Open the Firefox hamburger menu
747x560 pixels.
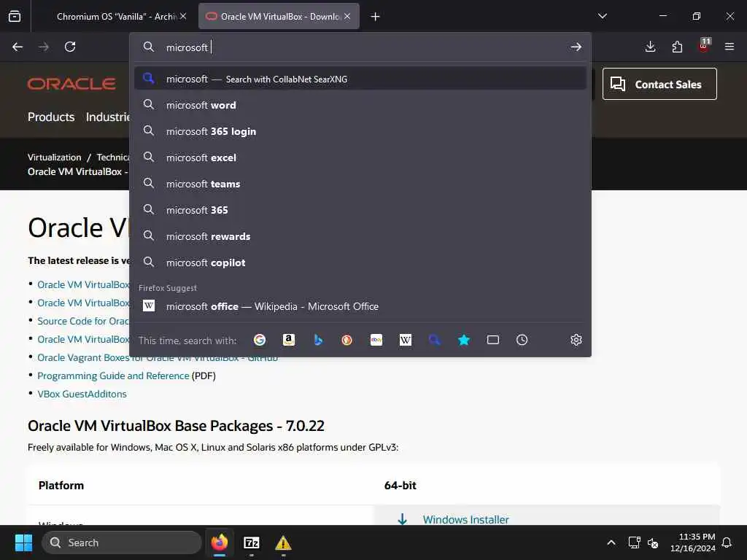pos(729,47)
